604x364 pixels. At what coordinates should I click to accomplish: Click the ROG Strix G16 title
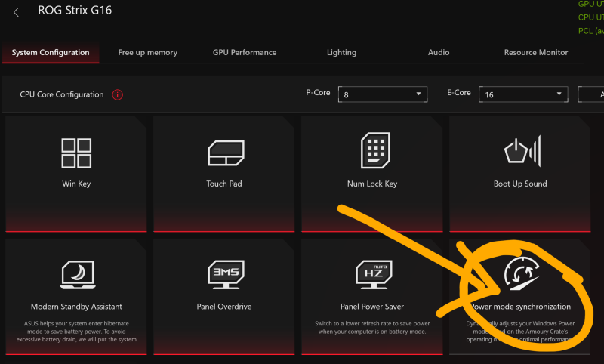pos(75,10)
